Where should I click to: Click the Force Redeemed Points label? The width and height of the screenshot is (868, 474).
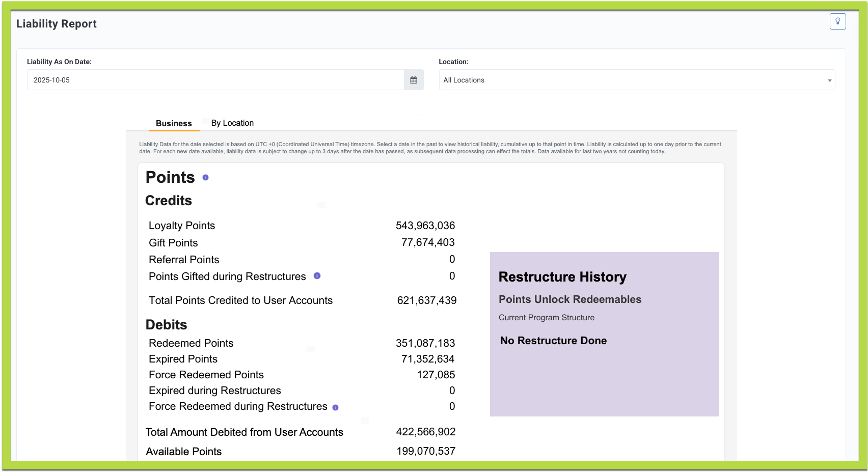206,375
